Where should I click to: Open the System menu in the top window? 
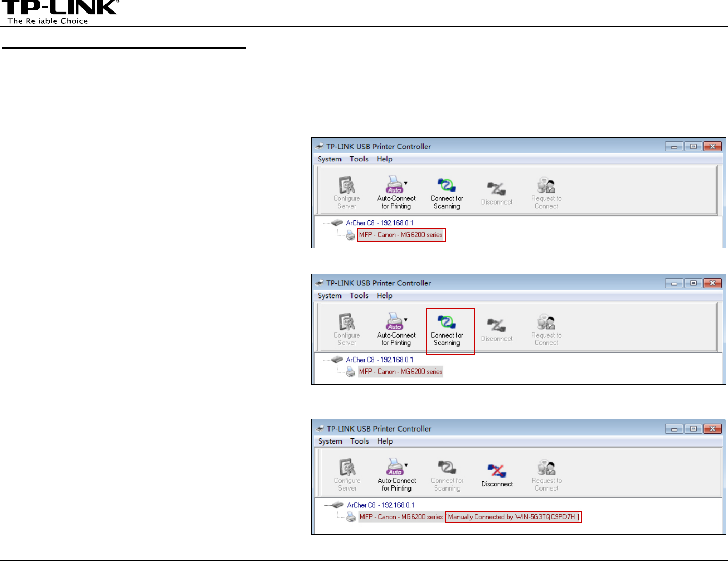[330, 159]
